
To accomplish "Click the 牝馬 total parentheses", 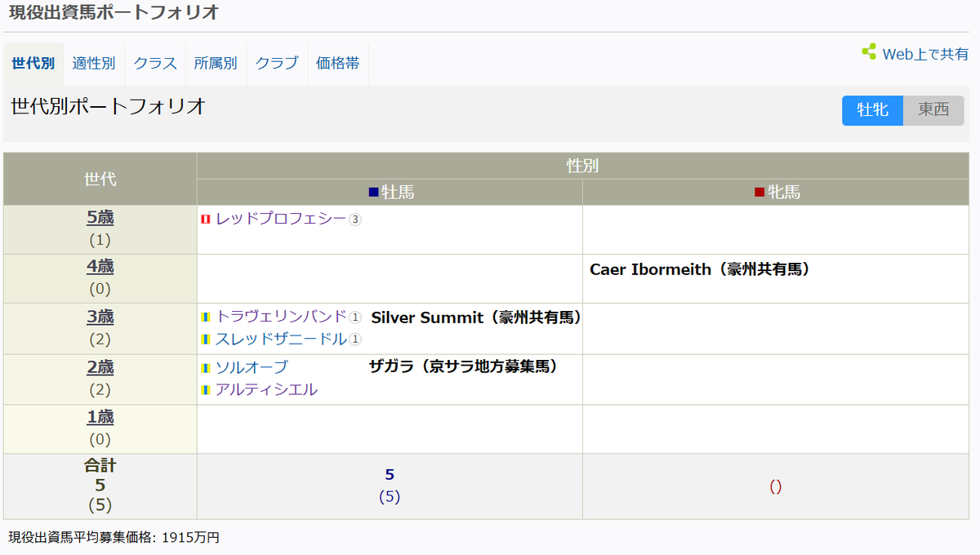I will pyautogui.click(x=776, y=486).
